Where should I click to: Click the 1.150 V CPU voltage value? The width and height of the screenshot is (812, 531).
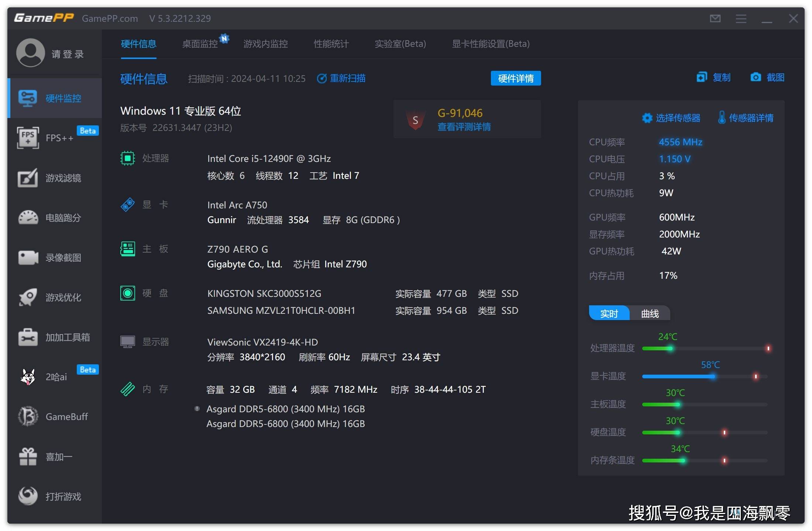pyautogui.click(x=675, y=159)
